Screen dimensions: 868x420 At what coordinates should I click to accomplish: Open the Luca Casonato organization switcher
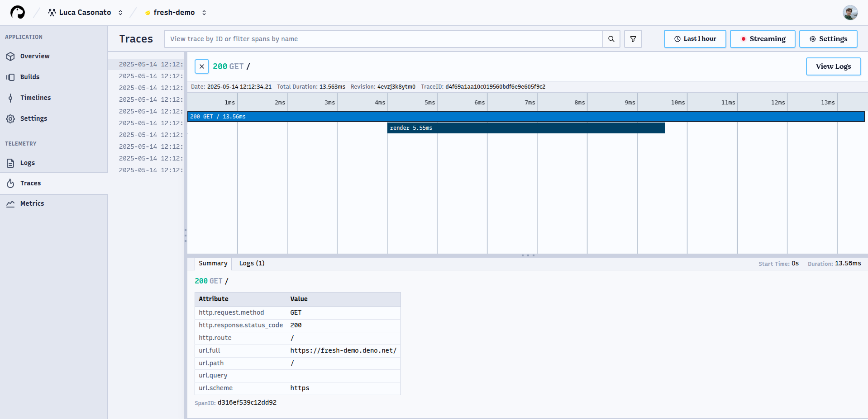point(85,12)
